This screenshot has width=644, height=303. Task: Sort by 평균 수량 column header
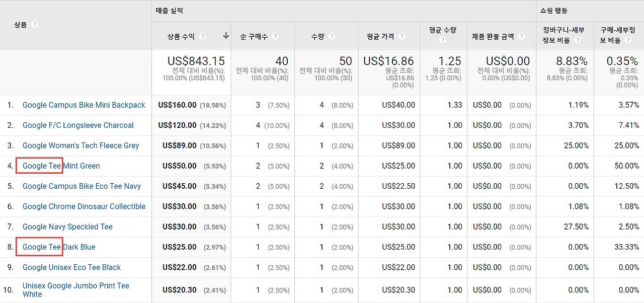coord(443,30)
